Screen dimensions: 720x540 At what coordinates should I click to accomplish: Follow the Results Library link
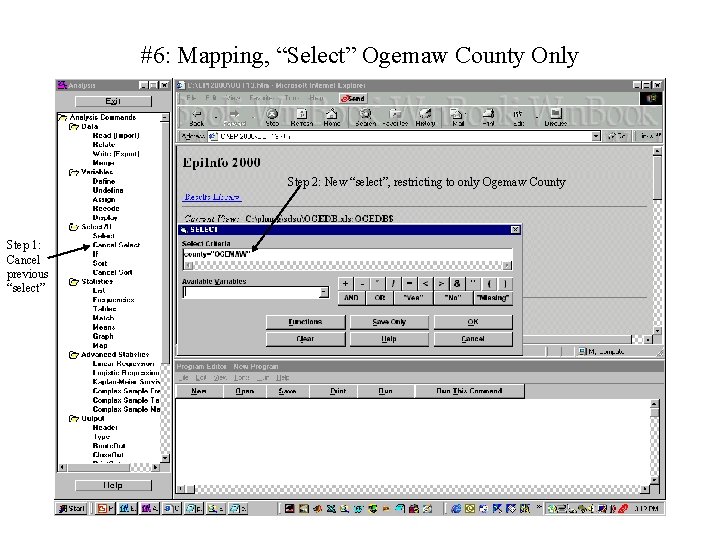point(212,197)
